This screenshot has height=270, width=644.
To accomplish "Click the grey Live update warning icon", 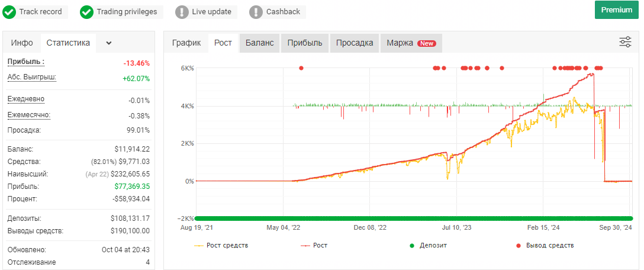I will click(x=182, y=12).
